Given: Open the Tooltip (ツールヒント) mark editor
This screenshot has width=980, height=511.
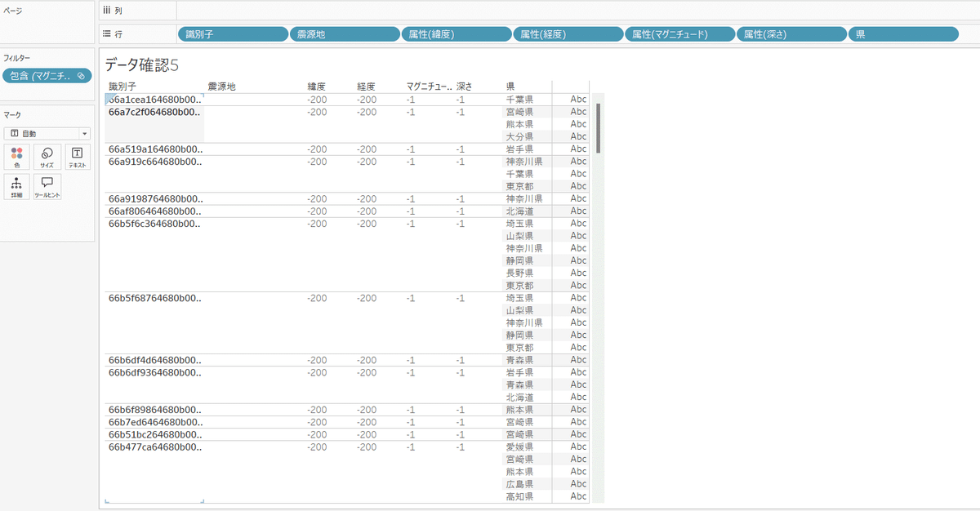Looking at the screenshot, I should 47,186.
